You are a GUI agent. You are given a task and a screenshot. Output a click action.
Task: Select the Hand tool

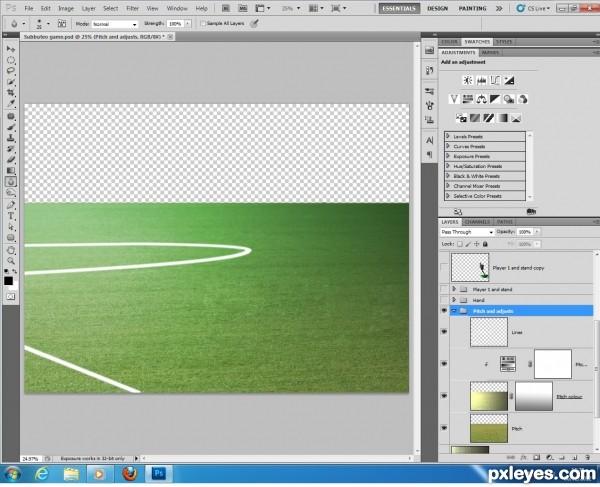coord(11,250)
